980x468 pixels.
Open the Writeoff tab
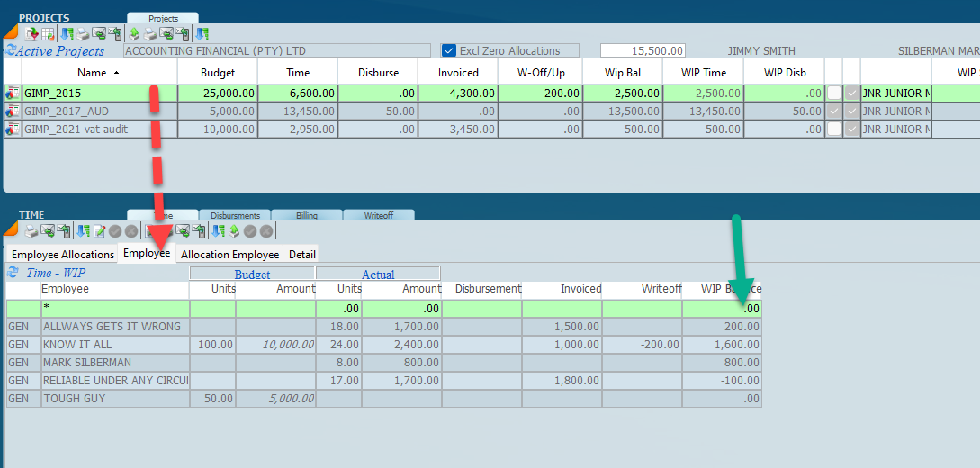point(379,216)
